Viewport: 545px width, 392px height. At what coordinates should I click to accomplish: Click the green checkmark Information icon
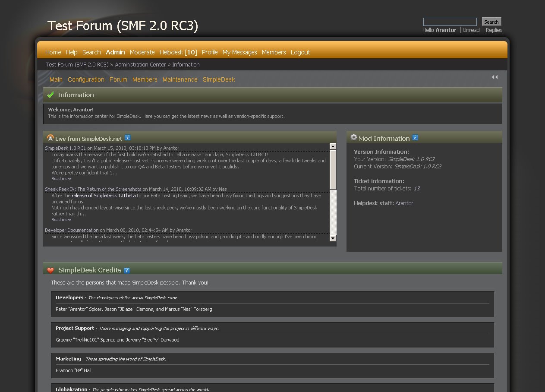(x=50, y=95)
